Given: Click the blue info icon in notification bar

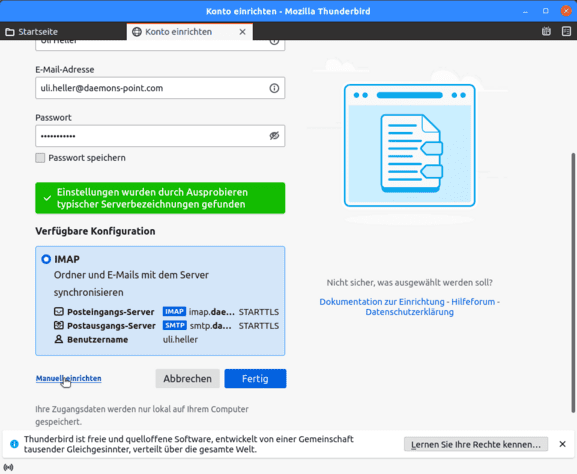Looking at the screenshot, I should pyautogui.click(x=14, y=444).
